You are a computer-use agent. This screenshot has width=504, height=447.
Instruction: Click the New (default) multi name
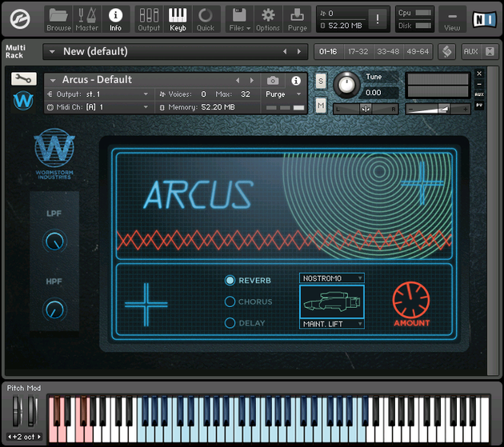pyautogui.click(x=95, y=51)
